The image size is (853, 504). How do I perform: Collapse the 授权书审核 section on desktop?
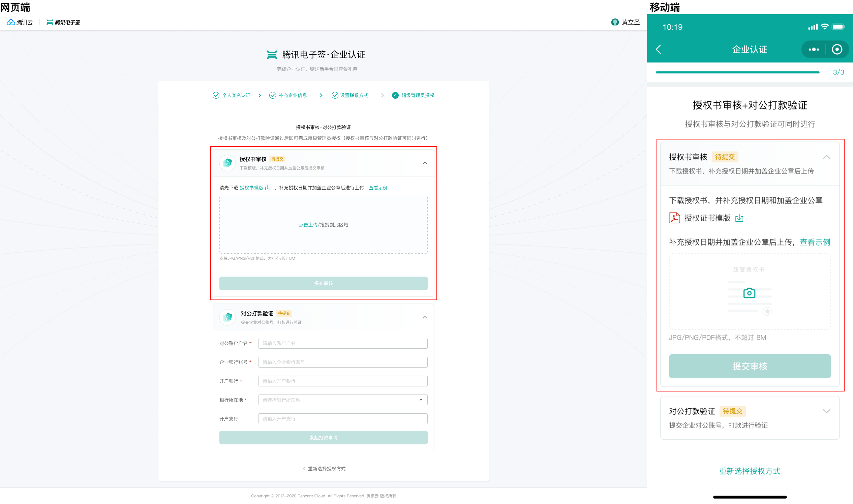coord(425,163)
